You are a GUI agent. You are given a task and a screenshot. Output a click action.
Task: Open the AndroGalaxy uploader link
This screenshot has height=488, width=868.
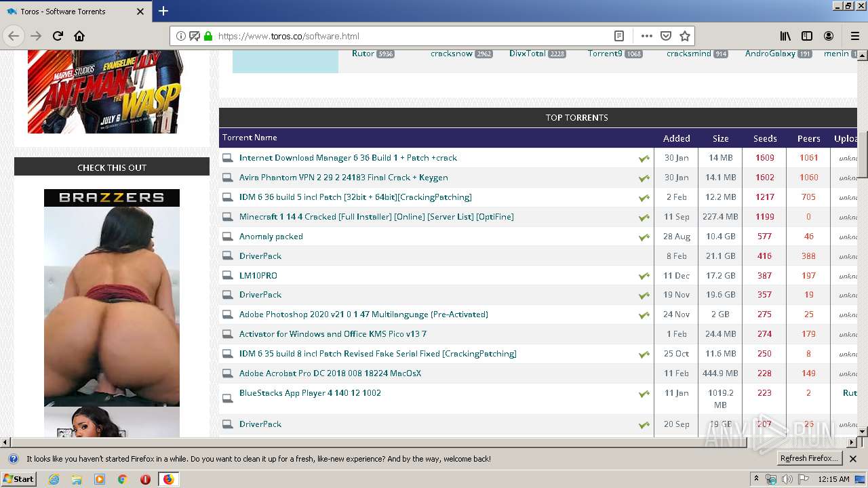(x=770, y=54)
